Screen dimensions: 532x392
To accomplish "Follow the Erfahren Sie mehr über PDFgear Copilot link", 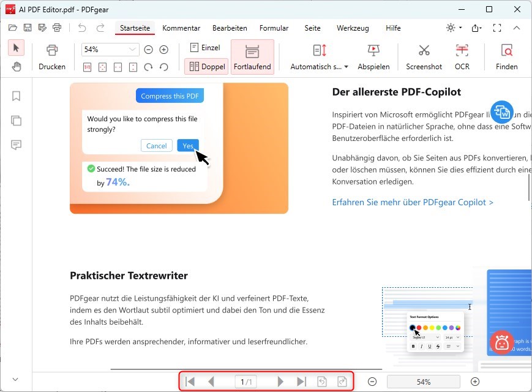I will [413, 202].
